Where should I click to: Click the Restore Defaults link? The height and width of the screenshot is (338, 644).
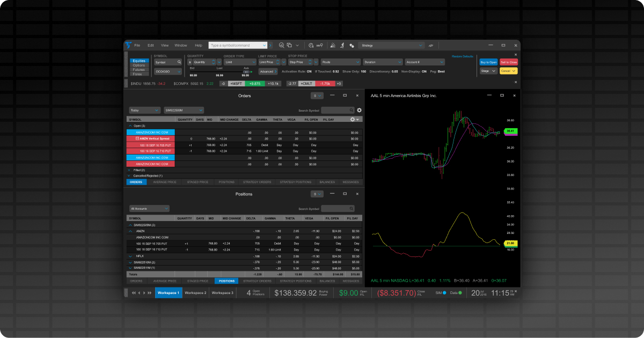(462, 56)
